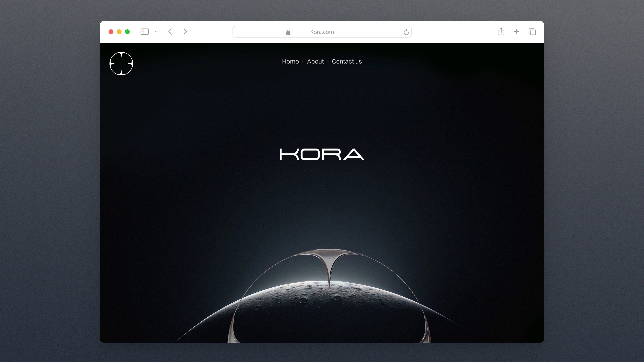Screen dimensions: 644x362
Task: Open the Contact us navigation link
Action: pos(346,61)
